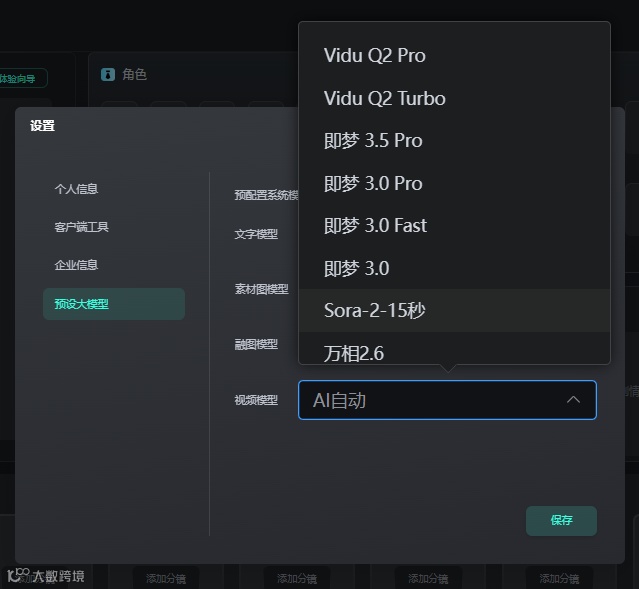Click the 融图模型 label

256,344
